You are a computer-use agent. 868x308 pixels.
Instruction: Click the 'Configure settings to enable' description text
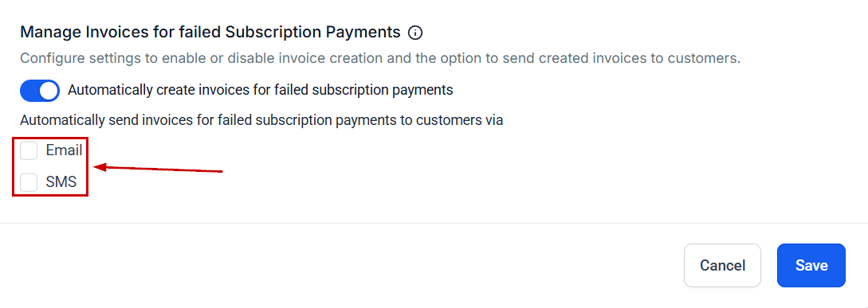coord(379,59)
